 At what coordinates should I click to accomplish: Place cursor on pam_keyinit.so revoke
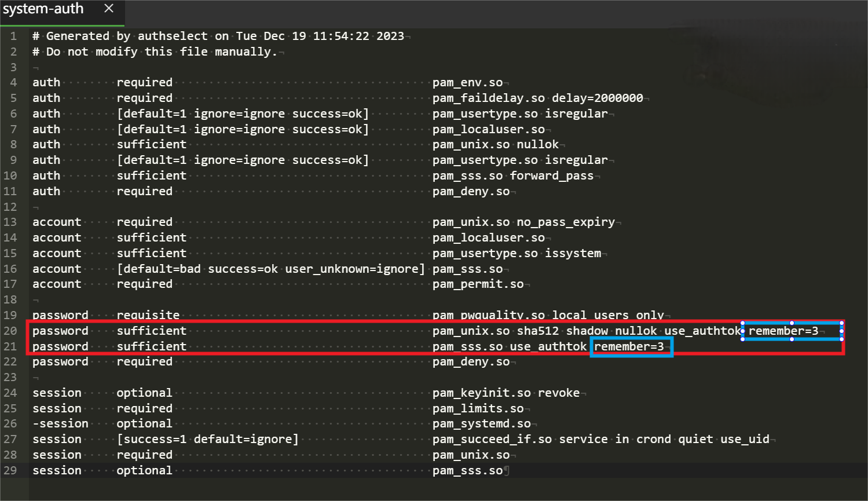[x=506, y=393]
